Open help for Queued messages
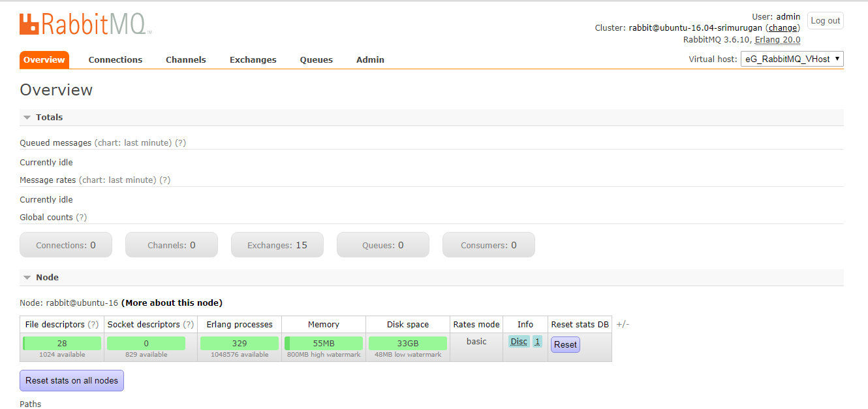 (x=180, y=142)
